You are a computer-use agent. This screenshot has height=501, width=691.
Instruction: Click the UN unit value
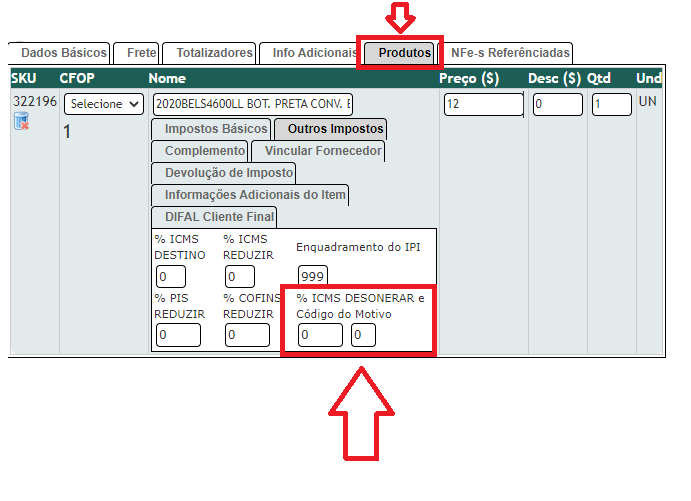tap(648, 102)
